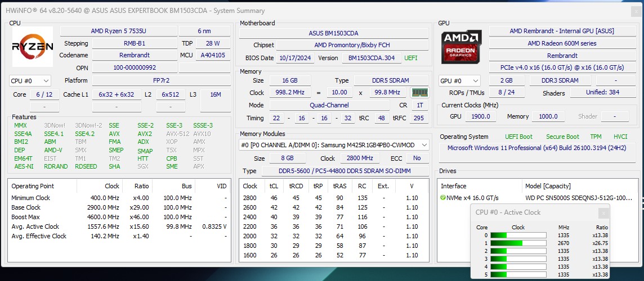
Task: Click the Unified: 384 shaders field
Action: pos(602,92)
